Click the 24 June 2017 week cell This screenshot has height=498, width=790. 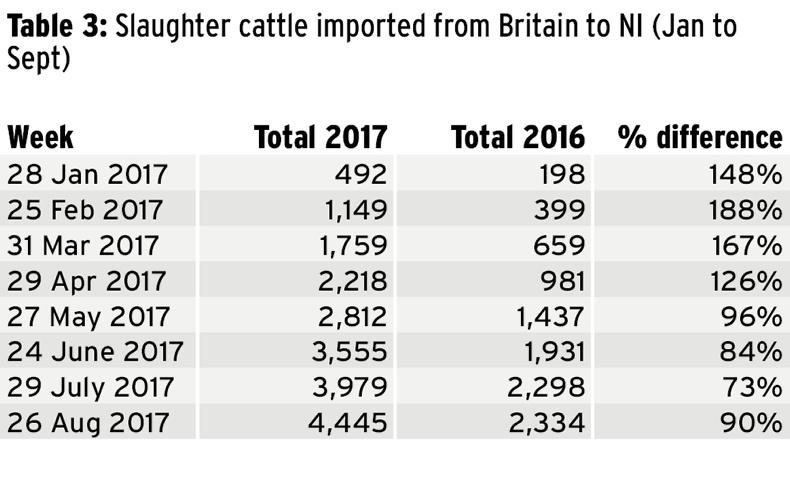tap(95, 351)
